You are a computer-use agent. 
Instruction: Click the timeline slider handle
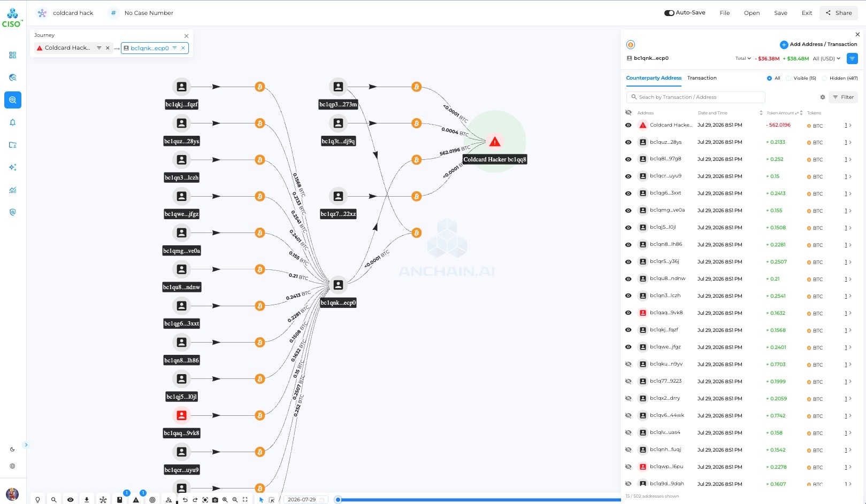point(338,500)
